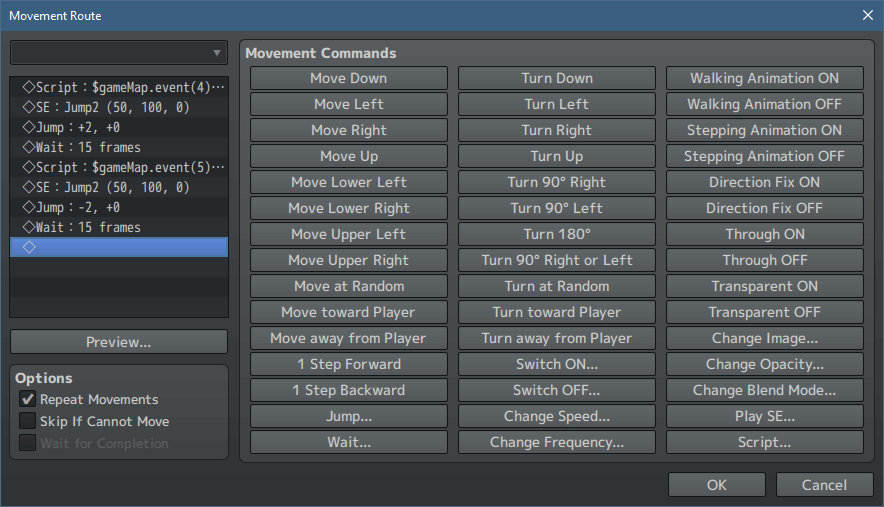884x507 pixels.
Task: Open the Play SE... dialog
Action: (765, 416)
